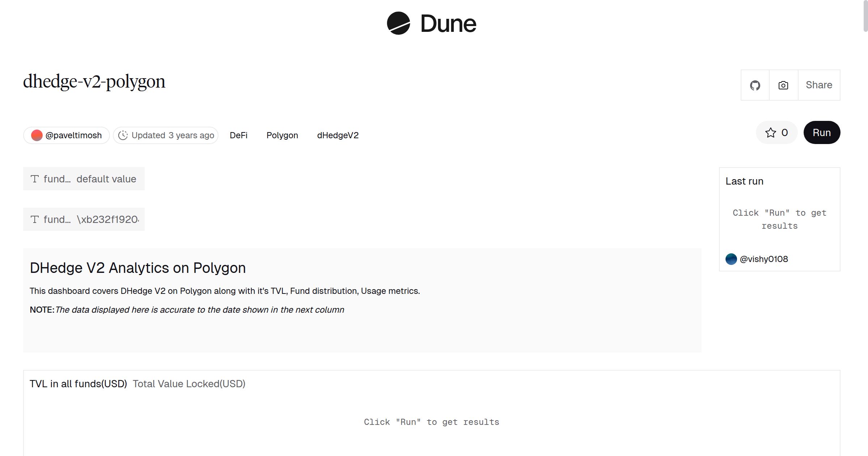Image resolution: width=868 pixels, height=456 pixels.
Task: Click the page vertical scrollbar
Action: click(x=865, y=16)
